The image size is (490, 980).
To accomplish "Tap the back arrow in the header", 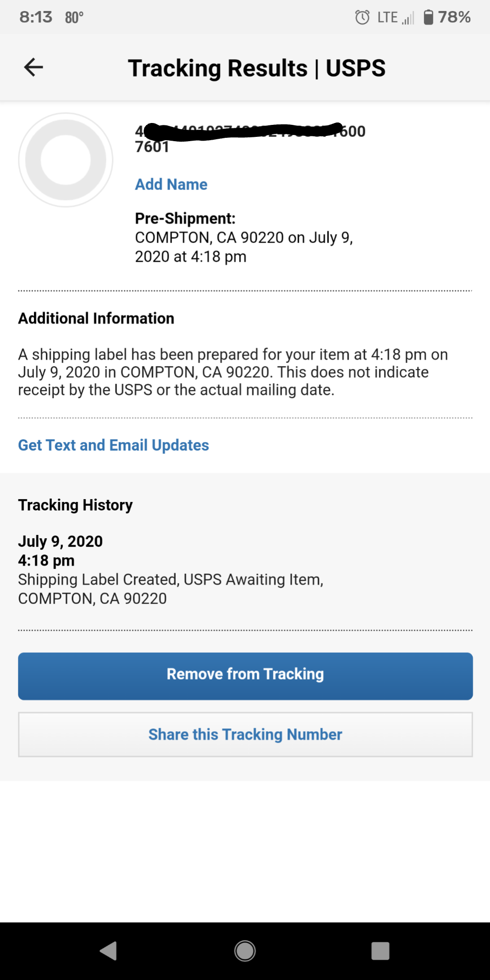I will point(34,67).
